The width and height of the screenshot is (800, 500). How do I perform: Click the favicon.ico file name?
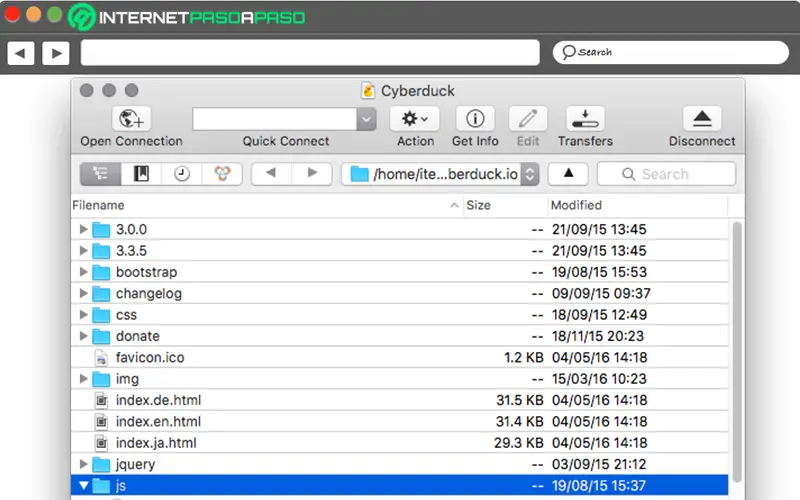(150, 357)
